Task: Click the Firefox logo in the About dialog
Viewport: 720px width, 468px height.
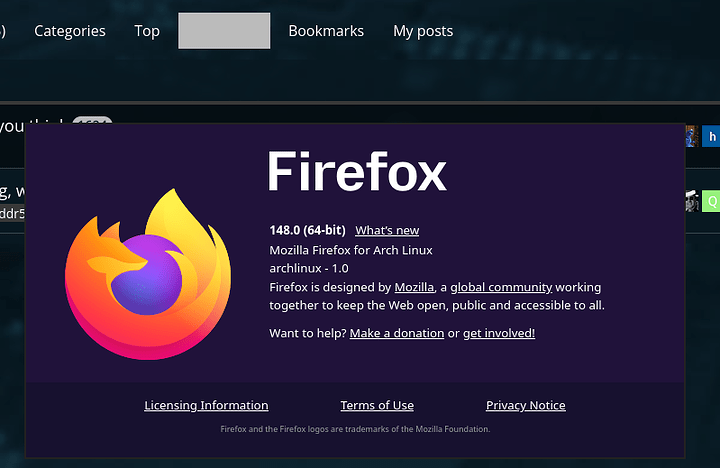Action: [148, 274]
